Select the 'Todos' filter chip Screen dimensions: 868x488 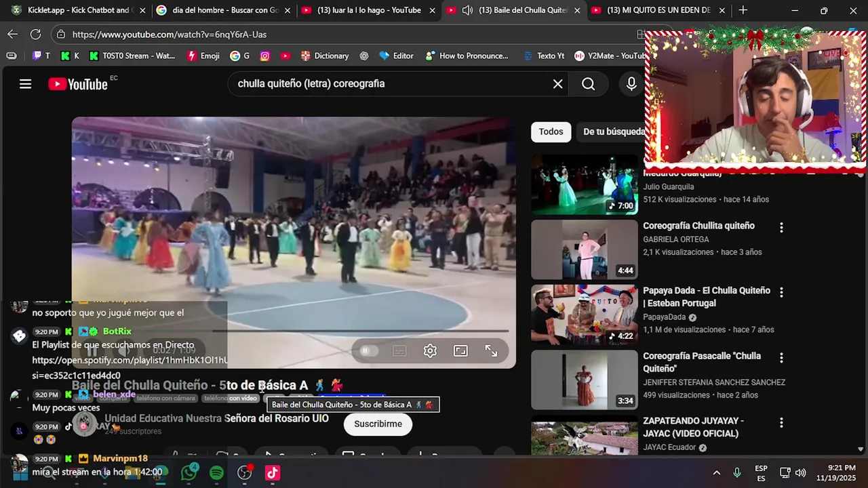click(x=551, y=131)
